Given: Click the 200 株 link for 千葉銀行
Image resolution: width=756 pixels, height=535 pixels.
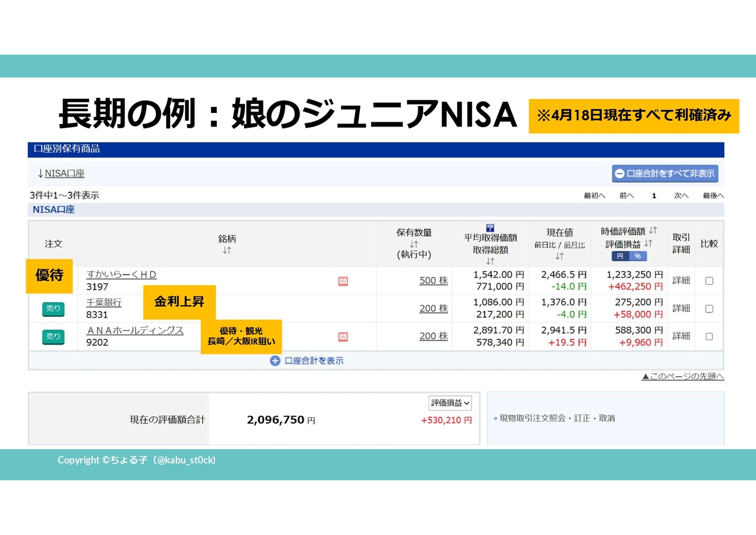Looking at the screenshot, I should click(x=434, y=309).
